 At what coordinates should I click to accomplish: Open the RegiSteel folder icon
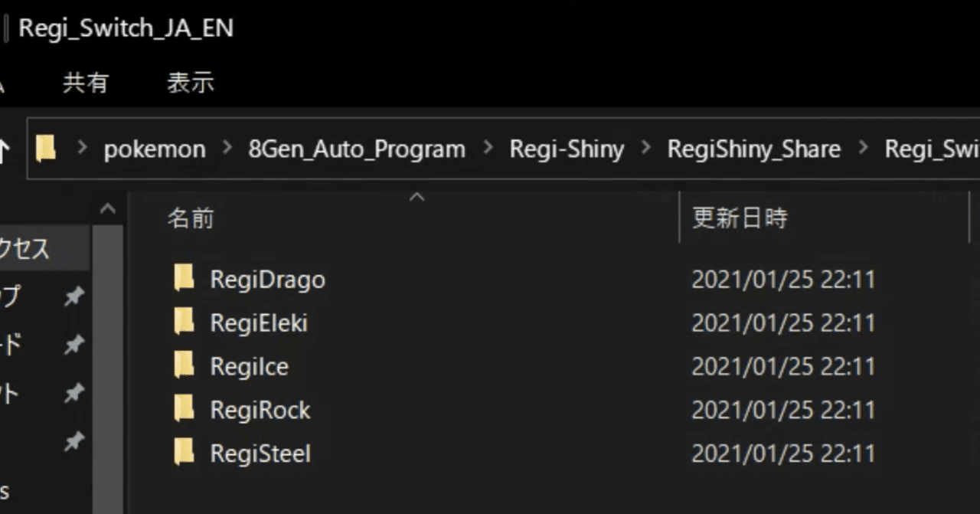pos(184,453)
